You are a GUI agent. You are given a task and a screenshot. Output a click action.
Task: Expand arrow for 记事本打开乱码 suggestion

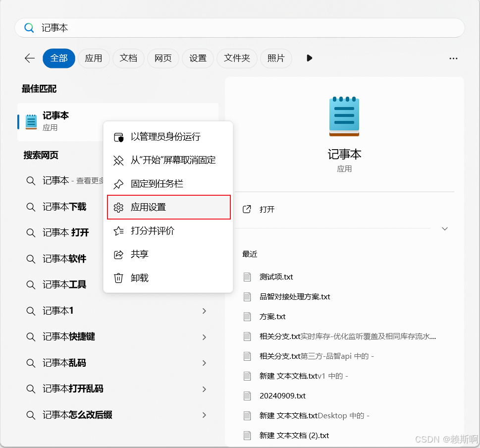click(204, 389)
